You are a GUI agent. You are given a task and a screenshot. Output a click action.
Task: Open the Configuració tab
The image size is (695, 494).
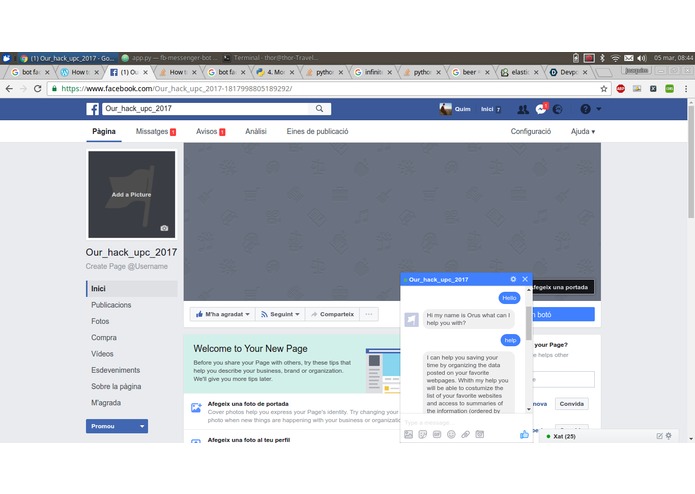[x=531, y=132]
